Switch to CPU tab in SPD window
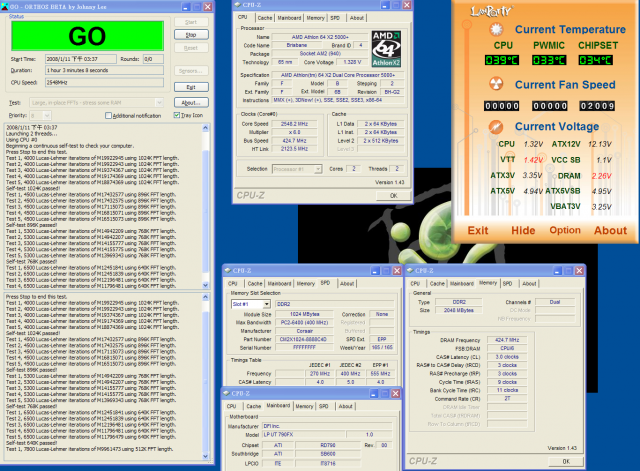 coord(233,284)
